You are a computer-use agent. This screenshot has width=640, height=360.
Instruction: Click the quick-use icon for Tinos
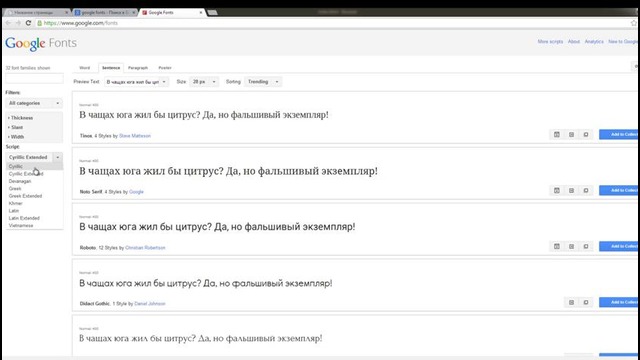point(571,134)
